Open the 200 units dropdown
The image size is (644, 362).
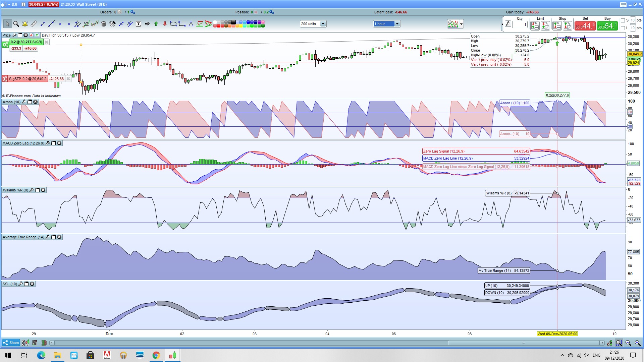point(323,24)
